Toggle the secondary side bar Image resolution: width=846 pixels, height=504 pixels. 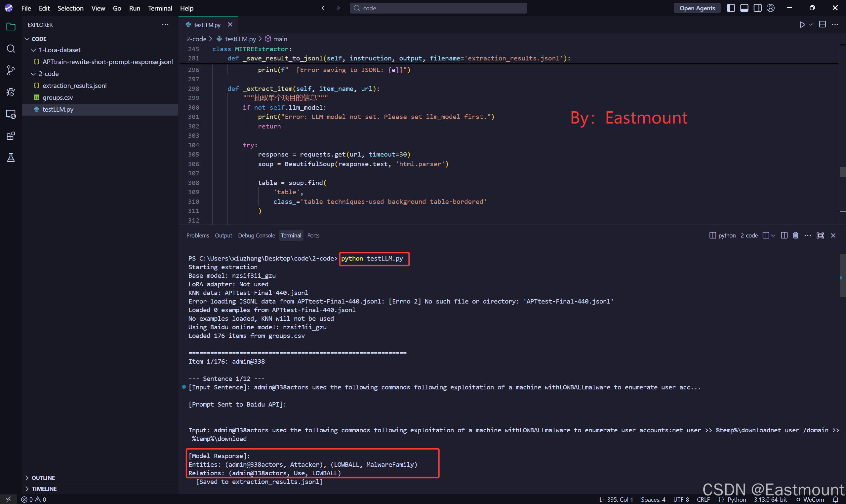(757, 8)
